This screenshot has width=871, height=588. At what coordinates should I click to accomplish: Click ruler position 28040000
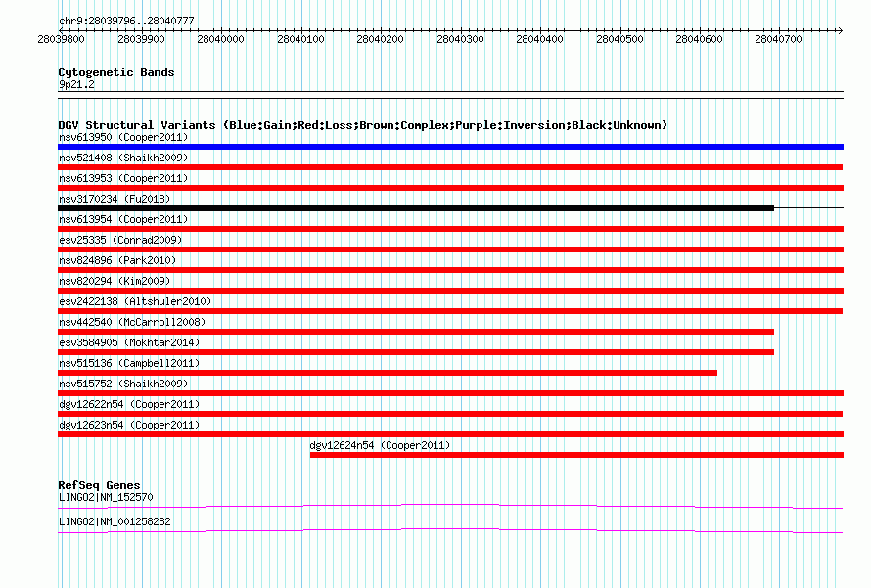point(220,39)
